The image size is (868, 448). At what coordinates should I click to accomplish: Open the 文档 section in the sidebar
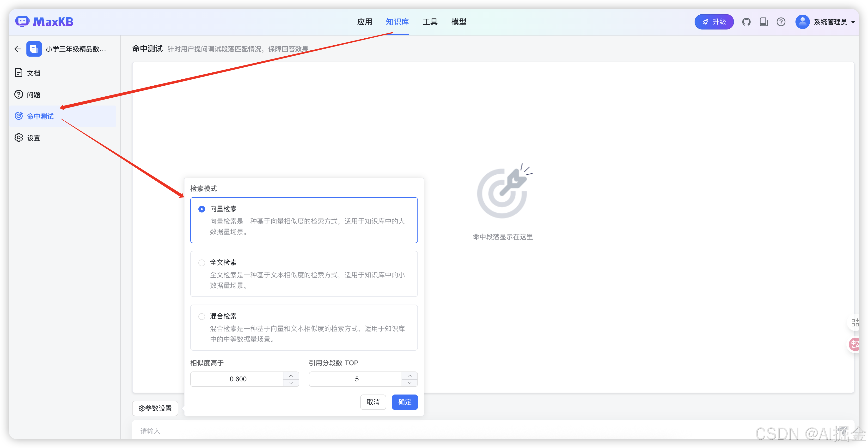(x=34, y=73)
